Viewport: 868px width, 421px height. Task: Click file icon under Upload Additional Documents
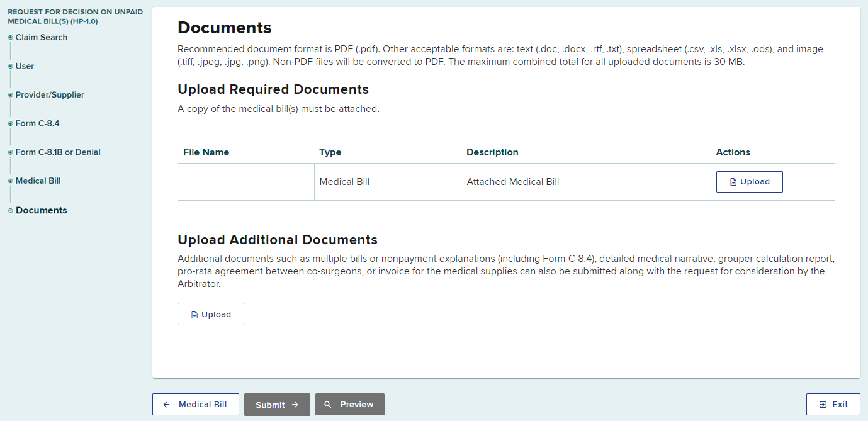[x=194, y=315]
